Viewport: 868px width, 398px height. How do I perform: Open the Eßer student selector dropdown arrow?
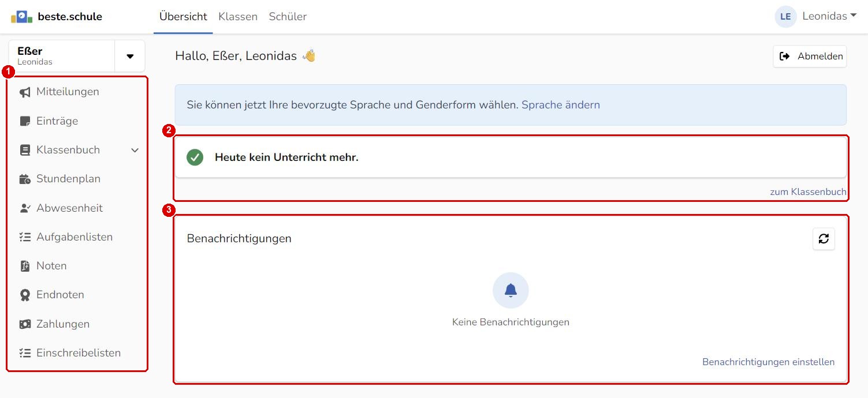[x=130, y=56]
